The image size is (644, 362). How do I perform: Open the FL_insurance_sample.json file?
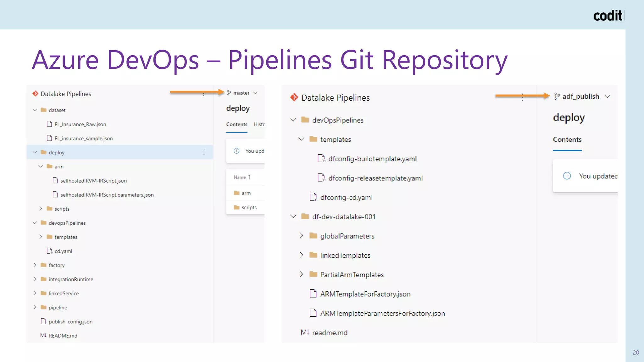pos(84,138)
